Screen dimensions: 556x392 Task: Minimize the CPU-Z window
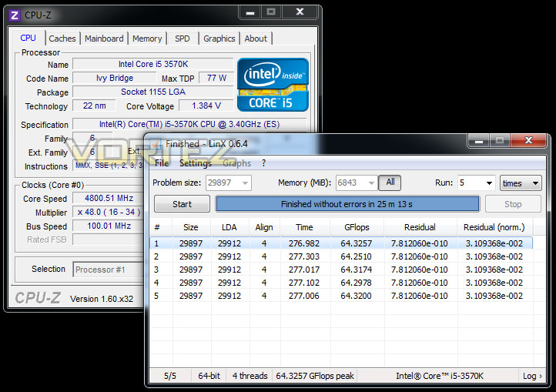click(x=250, y=12)
